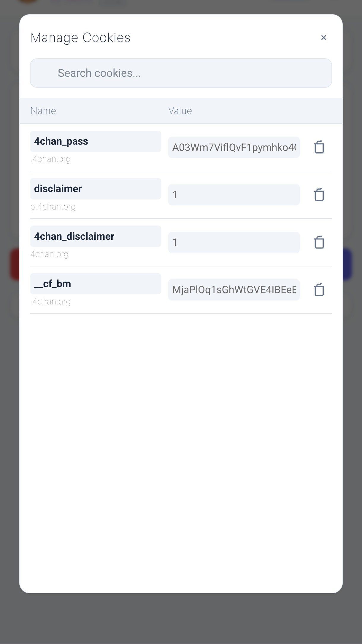This screenshot has width=362, height=644.
Task: Click the p.4chan.org domain label
Action: tap(53, 207)
